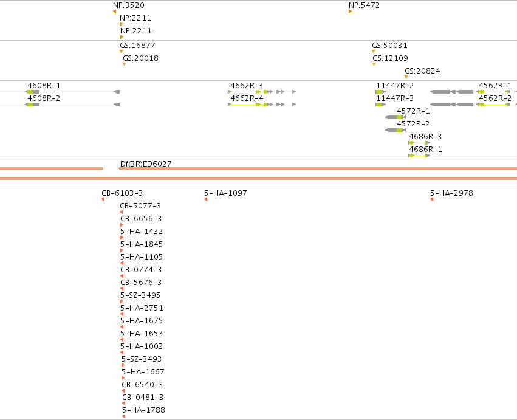Open the GS:12109 insertion label
The width and height of the screenshot is (517, 420).
390,58
